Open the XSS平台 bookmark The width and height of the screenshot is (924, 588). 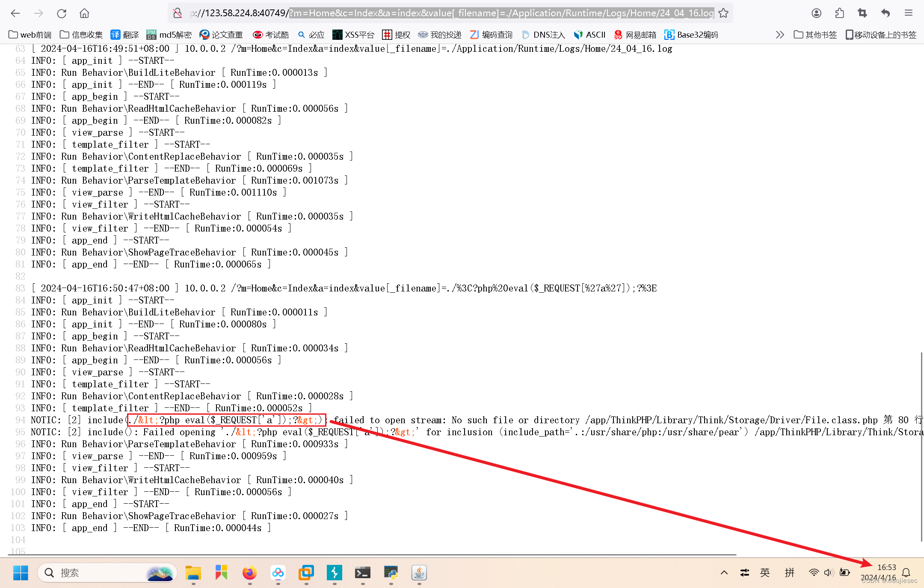(x=353, y=35)
